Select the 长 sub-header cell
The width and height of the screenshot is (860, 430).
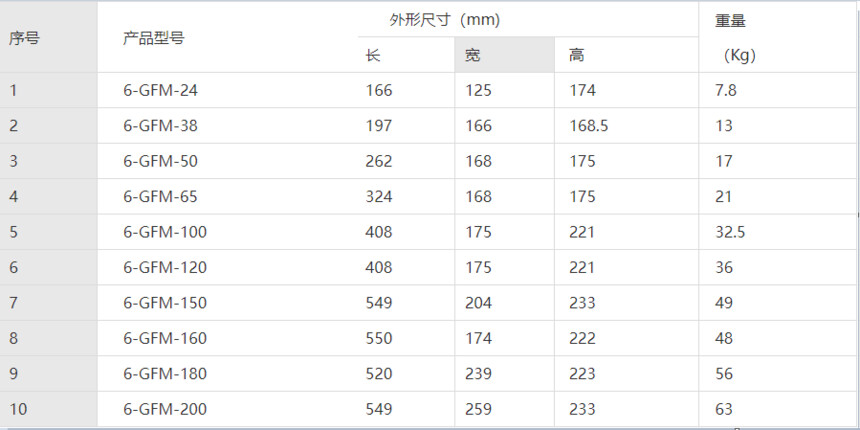374,56
